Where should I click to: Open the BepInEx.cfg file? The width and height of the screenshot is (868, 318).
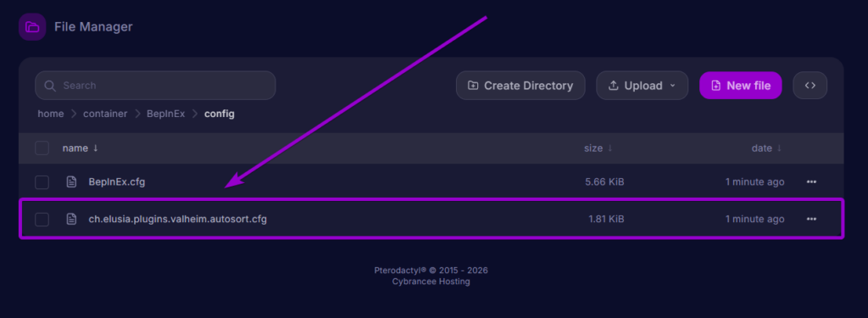[117, 181]
